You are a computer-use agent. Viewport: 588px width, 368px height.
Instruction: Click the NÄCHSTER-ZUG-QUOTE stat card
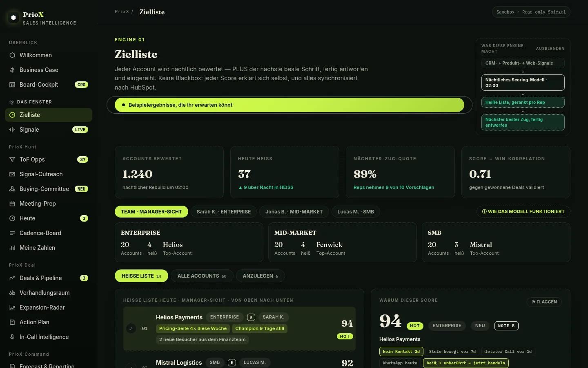click(x=400, y=172)
